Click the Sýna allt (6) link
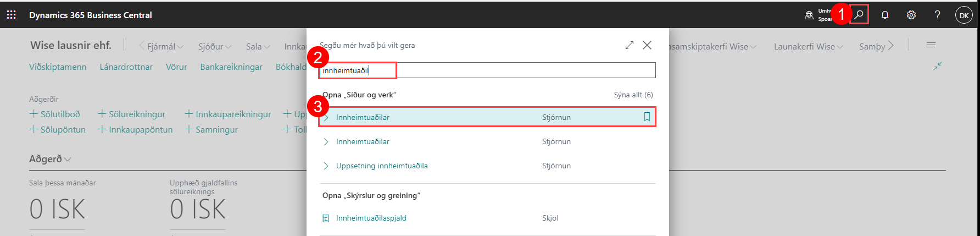This screenshot has height=236, width=980. 633,95
